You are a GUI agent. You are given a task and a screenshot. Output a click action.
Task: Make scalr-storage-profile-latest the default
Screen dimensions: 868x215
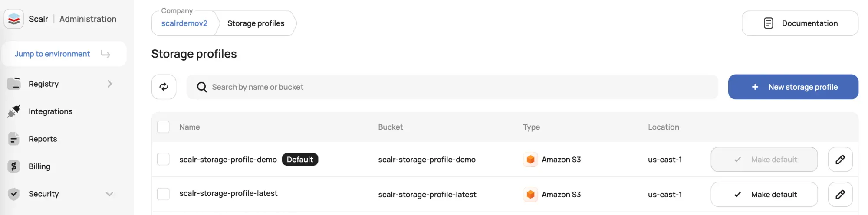pyautogui.click(x=764, y=195)
